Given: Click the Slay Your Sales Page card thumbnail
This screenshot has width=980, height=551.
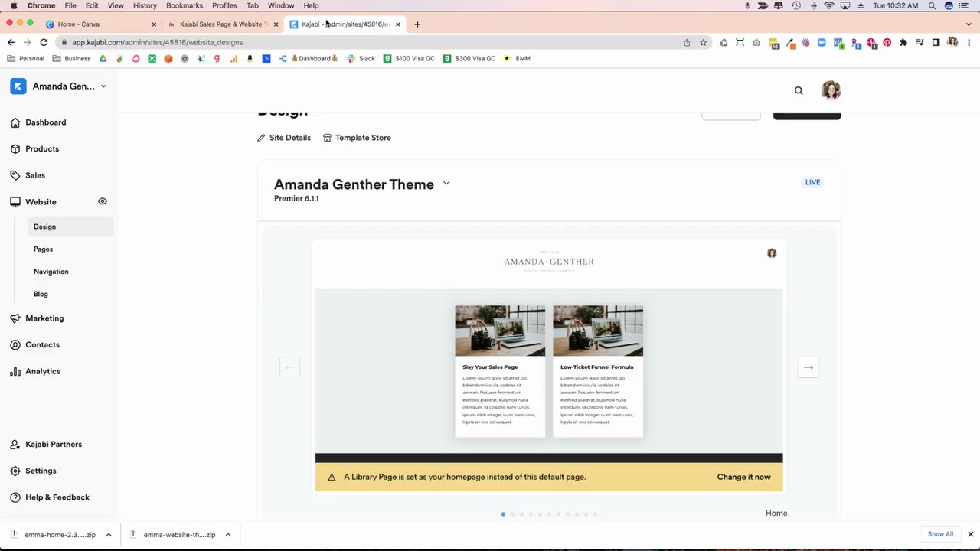Looking at the screenshot, I should click(500, 331).
